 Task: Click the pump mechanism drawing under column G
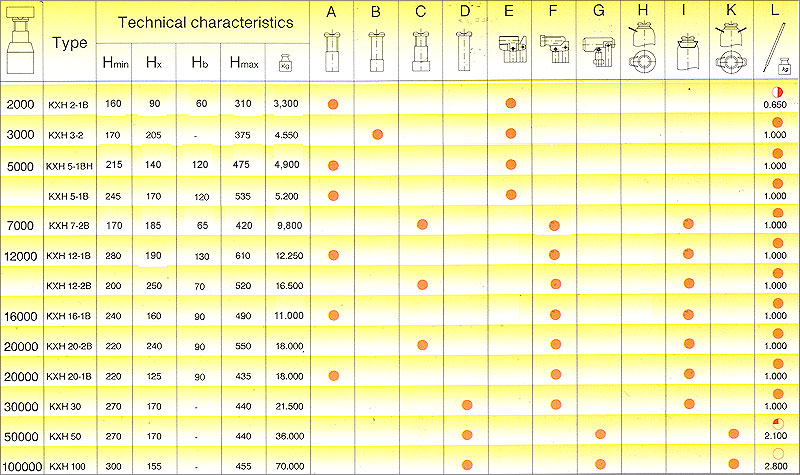coord(599,51)
